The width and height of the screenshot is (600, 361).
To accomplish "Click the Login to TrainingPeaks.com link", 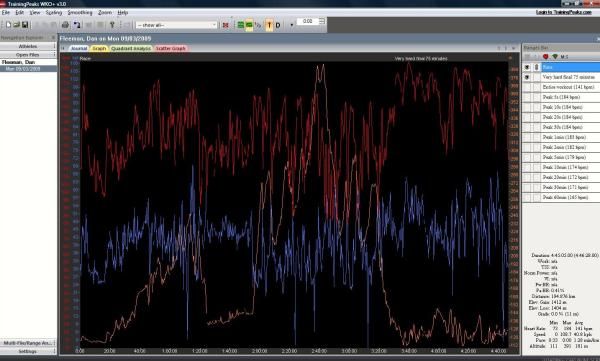I will 564,12.
